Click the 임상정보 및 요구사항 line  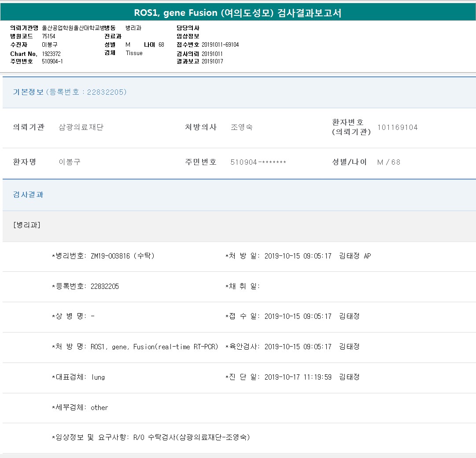[x=151, y=437]
